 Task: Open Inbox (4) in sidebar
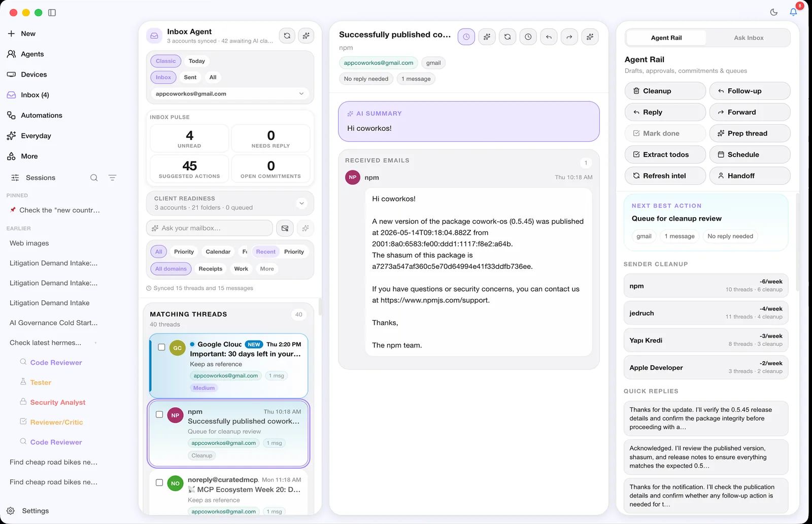pos(35,95)
